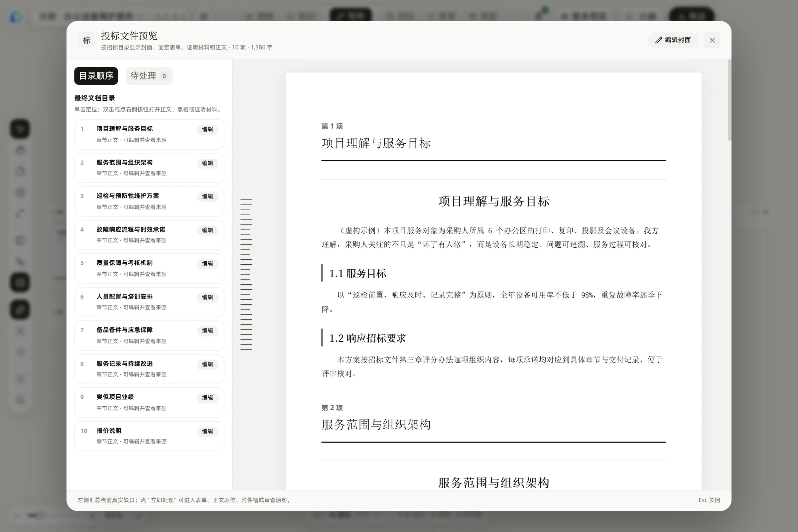Click the 投标文件预览 dialog title
Image resolution: width=798 pixels, height=532 pixels.
pos(129,36)
